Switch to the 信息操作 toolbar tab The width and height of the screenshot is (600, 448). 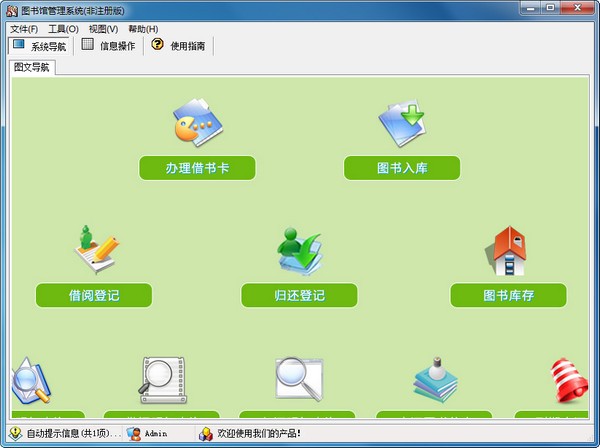[x=108, y=46]
